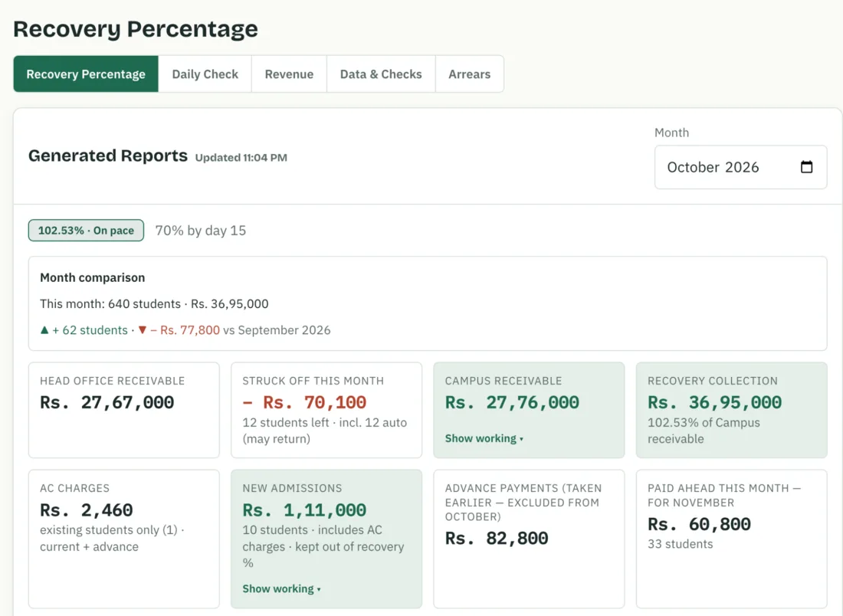843x616 pixels.
Task: Select the Data & Checks tab
Action: pyautogui.click(x=381, y=74)
